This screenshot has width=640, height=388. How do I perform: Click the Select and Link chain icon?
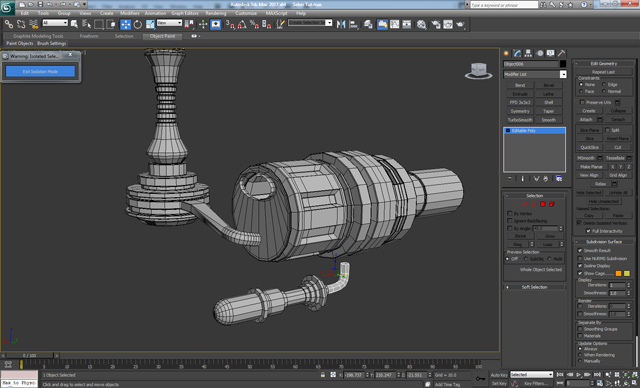[x=9, y=24]
